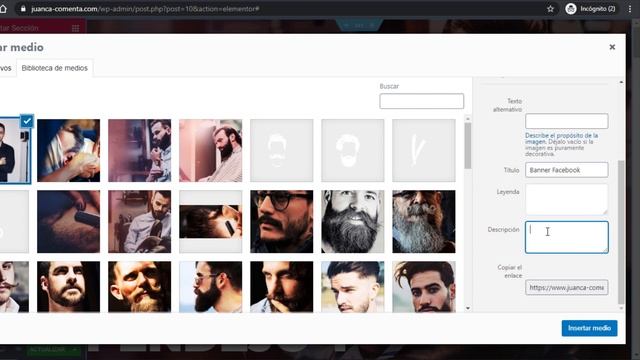Open the Incógnito profile indicator
This screenshot has height=360, width=640.
click(x=590, y=9)
